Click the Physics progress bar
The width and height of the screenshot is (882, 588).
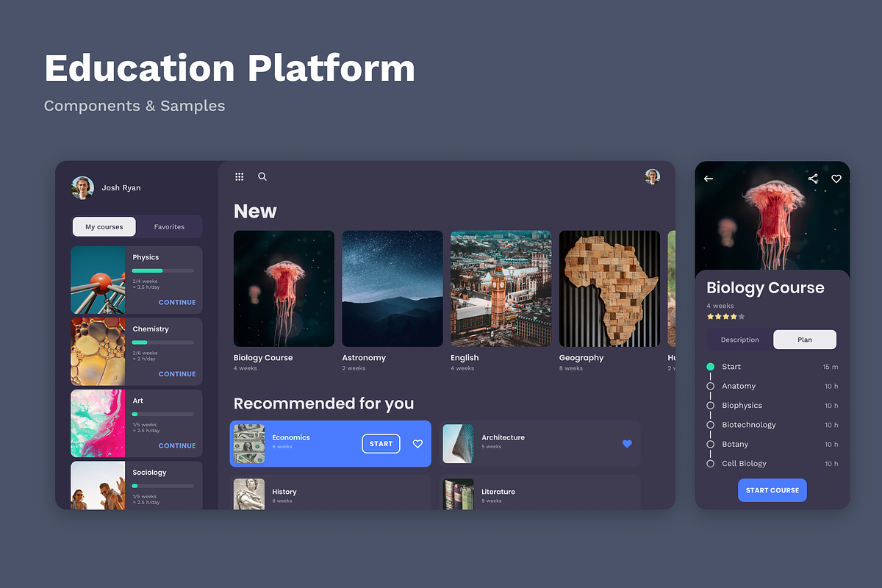point(163,270)
